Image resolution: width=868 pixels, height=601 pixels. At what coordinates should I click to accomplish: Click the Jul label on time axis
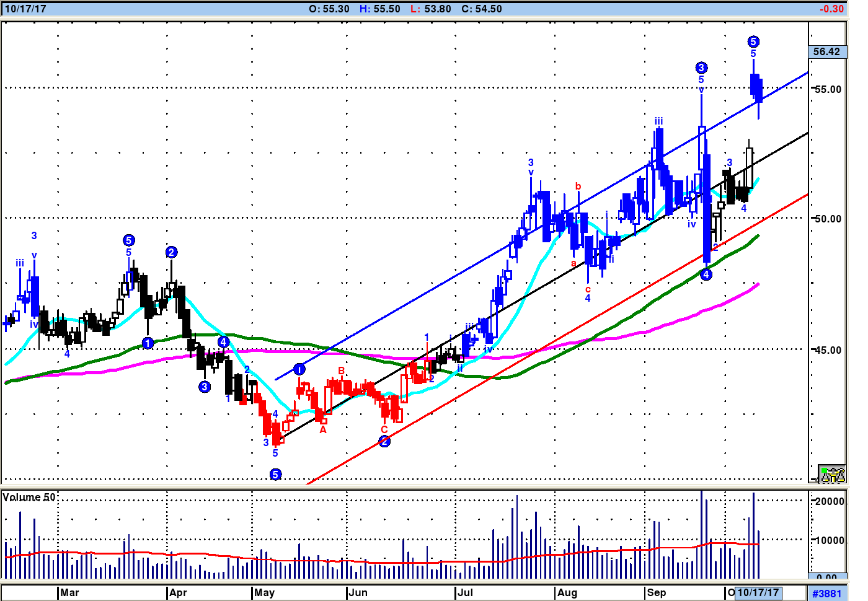tap(465, 592)
